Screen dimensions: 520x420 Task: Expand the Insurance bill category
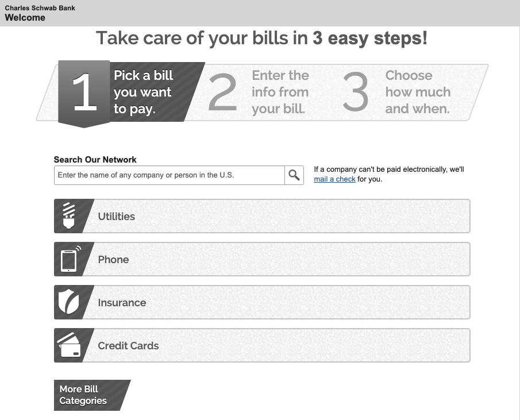pyautogui.click(x=276, y=302)
